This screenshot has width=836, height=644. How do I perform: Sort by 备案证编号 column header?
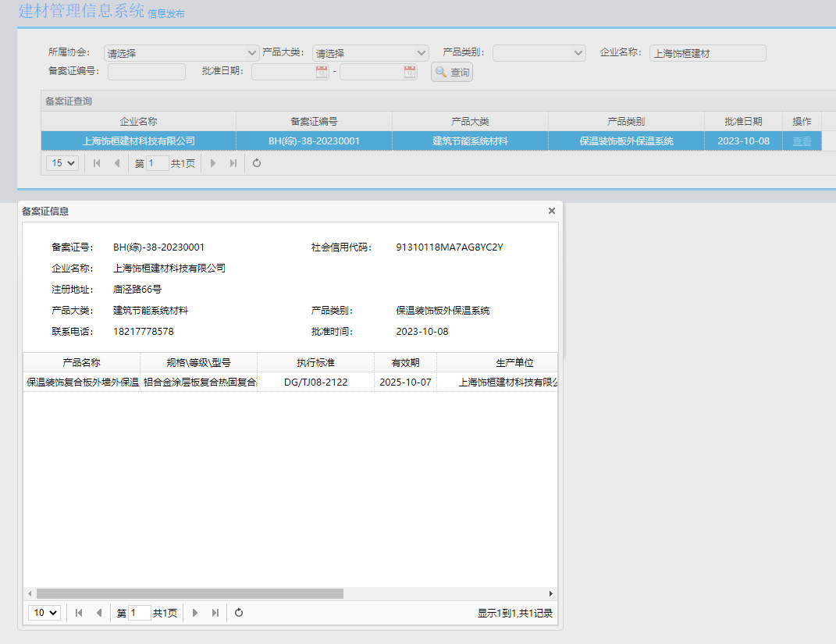click(314, 122)
